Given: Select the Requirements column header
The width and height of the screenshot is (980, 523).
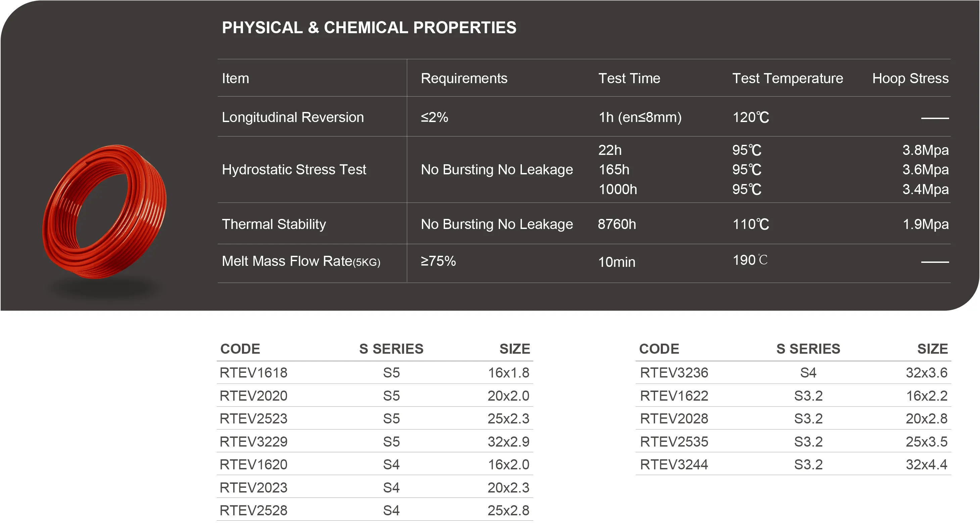Looking at the screenshot, I should [x=464, y=78].
